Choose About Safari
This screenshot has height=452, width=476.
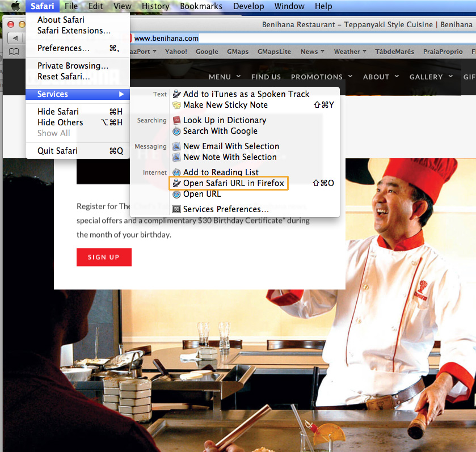click(x=78, y=20)
